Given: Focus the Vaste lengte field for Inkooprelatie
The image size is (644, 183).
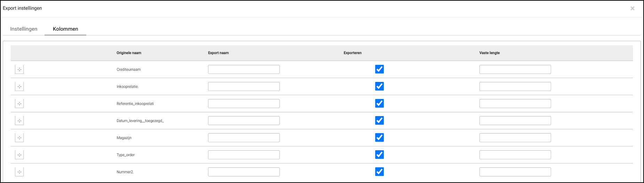Looking at the screenshot, I should click(515, 86).
